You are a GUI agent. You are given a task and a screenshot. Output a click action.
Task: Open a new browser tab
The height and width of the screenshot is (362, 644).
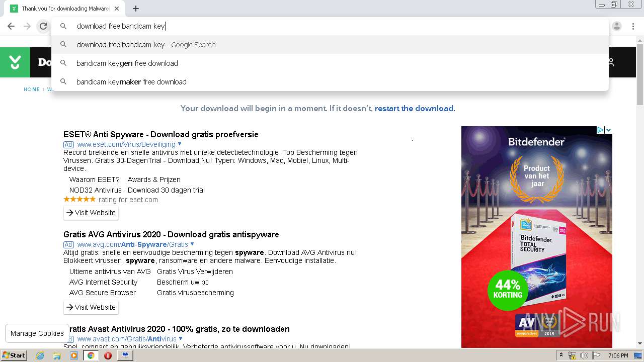(136, 9)
